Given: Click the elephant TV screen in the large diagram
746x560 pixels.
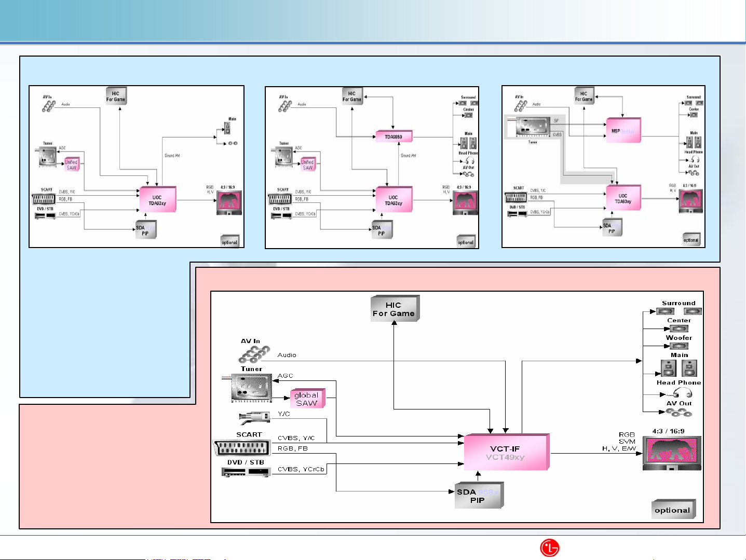Looking at the screenshot, I should (x=672, y=452).
